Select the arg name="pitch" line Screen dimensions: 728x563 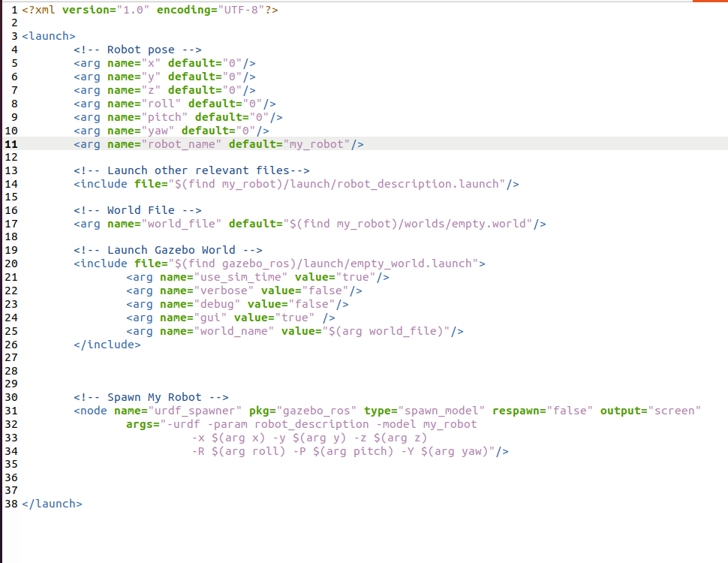point(178,117)
